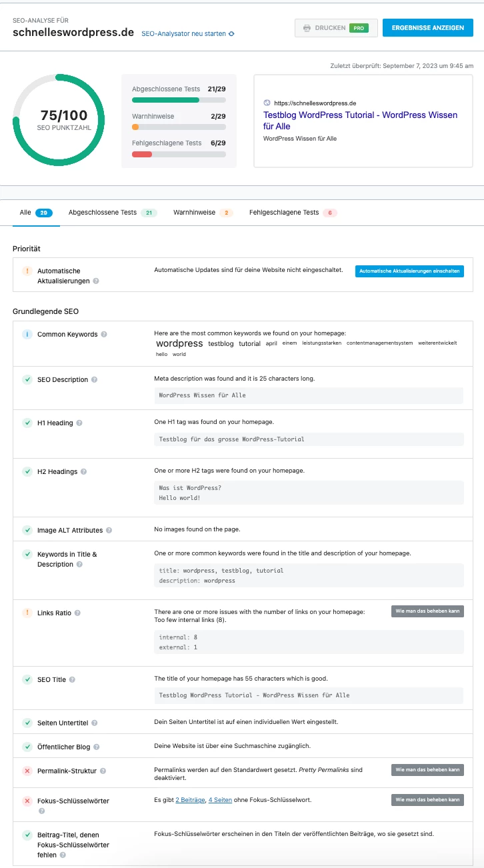Click the H2 Headings help icon

[83, 472]
